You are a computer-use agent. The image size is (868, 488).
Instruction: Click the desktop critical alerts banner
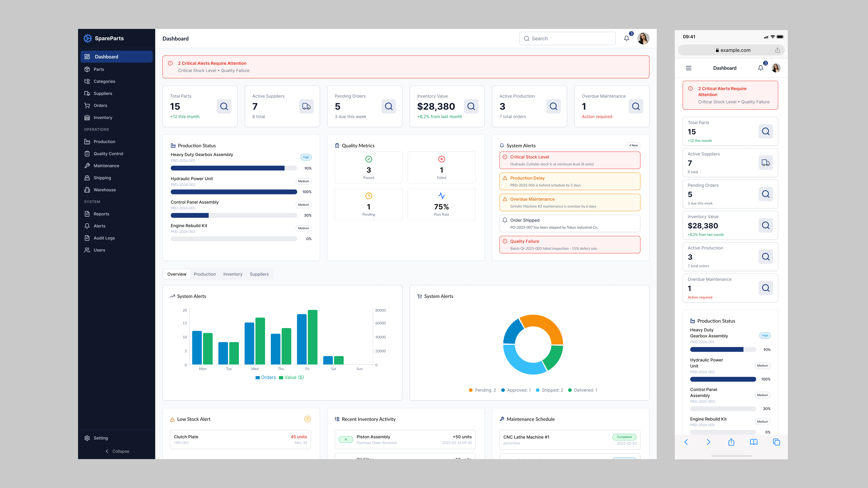[406, 67]
